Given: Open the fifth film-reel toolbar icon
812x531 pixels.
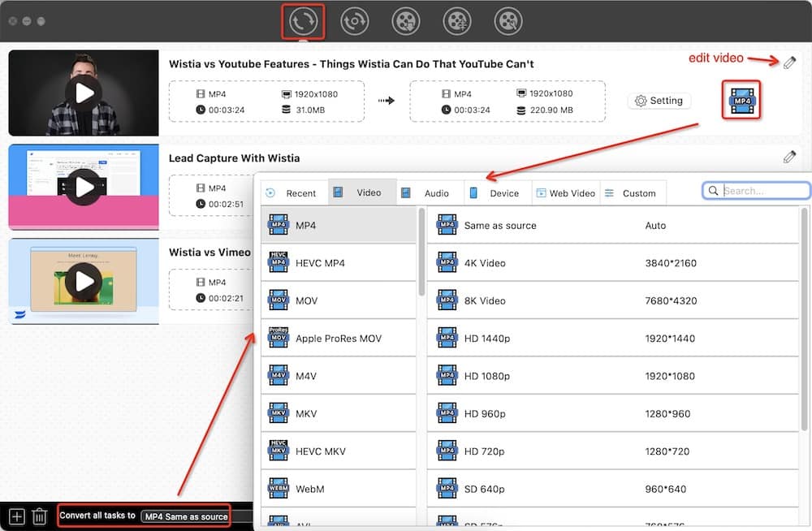Looking at the screenshot, I should click(x=508, y=21).
